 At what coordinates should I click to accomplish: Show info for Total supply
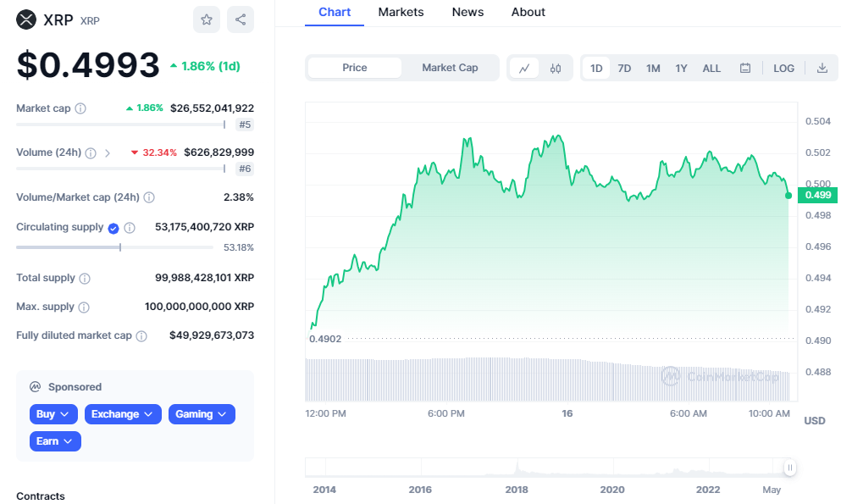pyautogui.click(x=85, y=279)
